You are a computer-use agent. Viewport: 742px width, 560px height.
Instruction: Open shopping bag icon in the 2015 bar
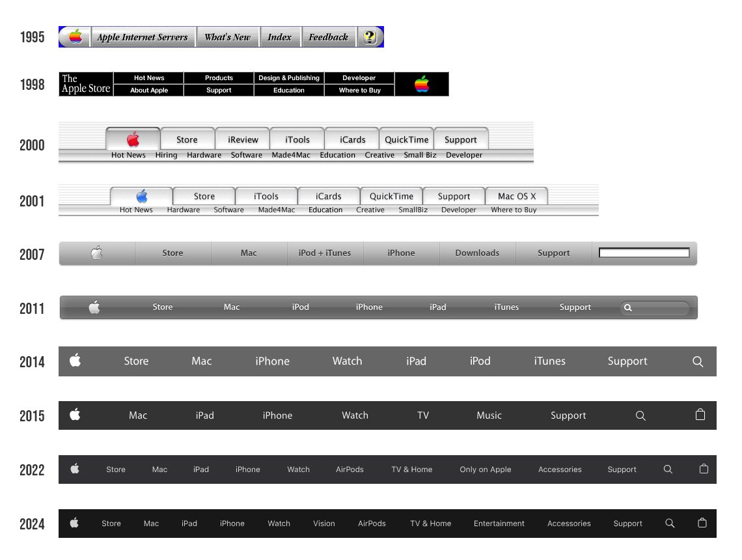click(700, 415)
